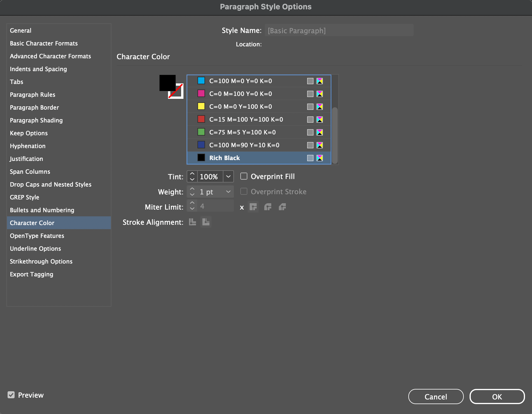Select the fill color proxy box
The width and height of the screenshot is (532, 414).
point(167,83)
